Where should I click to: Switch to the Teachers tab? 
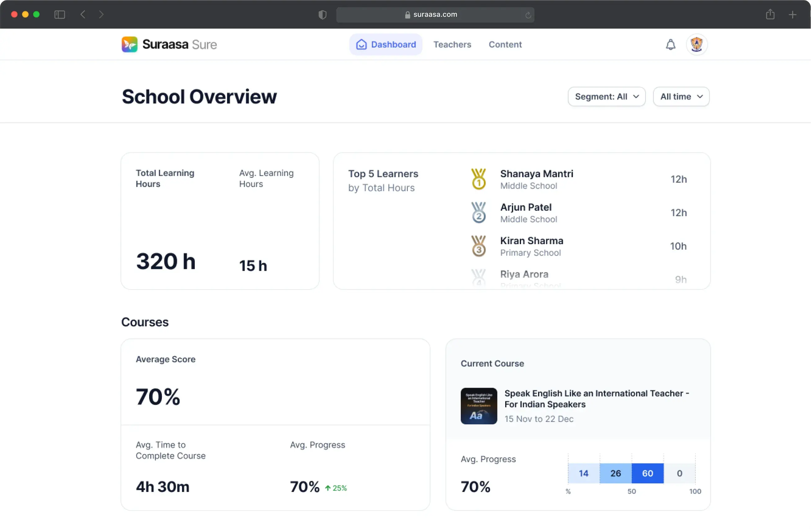452,44
